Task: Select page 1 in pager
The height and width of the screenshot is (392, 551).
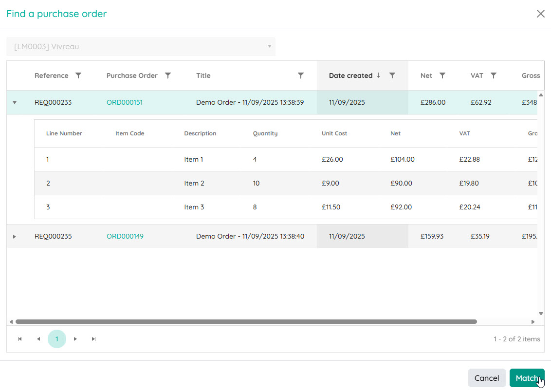Action: click(57, 339)
